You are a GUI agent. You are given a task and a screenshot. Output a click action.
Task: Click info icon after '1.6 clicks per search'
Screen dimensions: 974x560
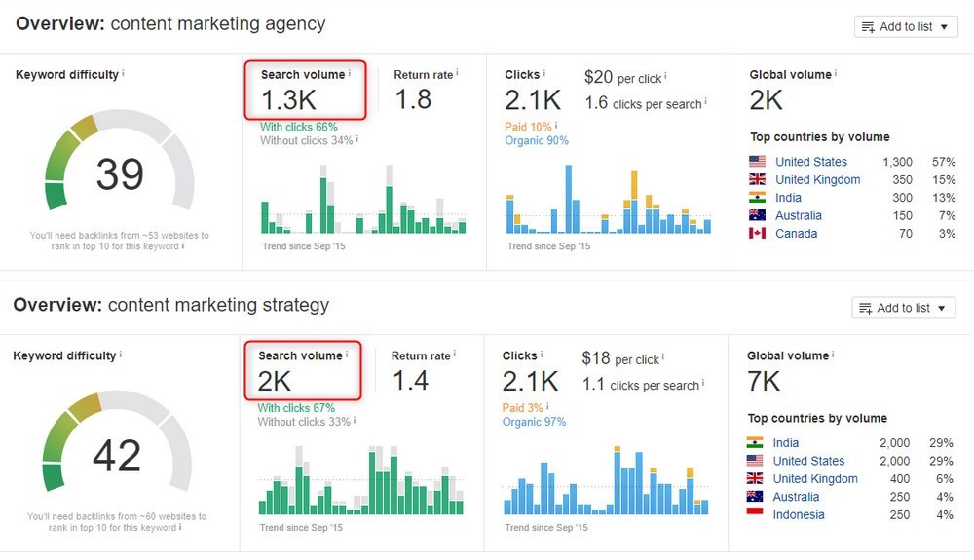[x=705, y=101]
